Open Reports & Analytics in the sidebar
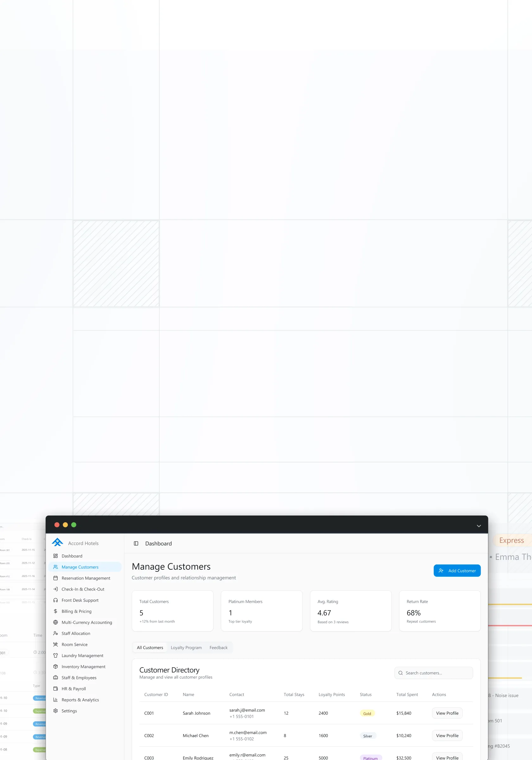This screenshot has height=760, width=532. point(80,700)
